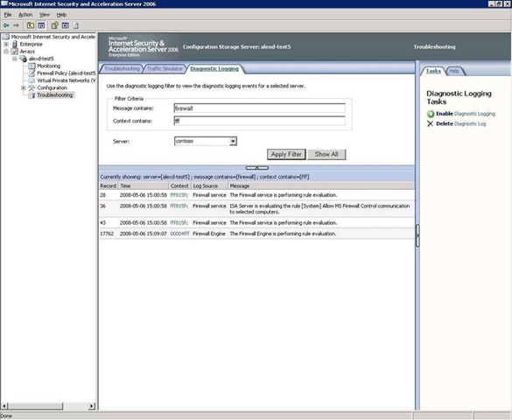Select the Diagnostic Logging tab
512x420 pixels.
[x=214, y=69]
